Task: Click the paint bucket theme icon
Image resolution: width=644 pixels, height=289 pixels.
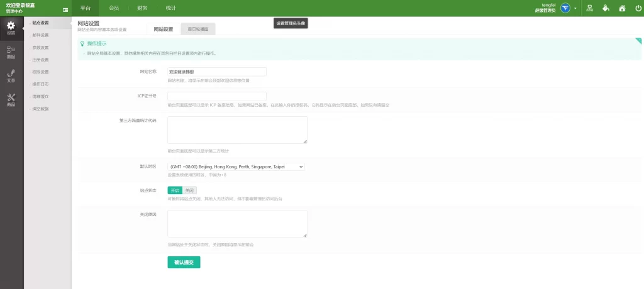Action: pos(606,8)
